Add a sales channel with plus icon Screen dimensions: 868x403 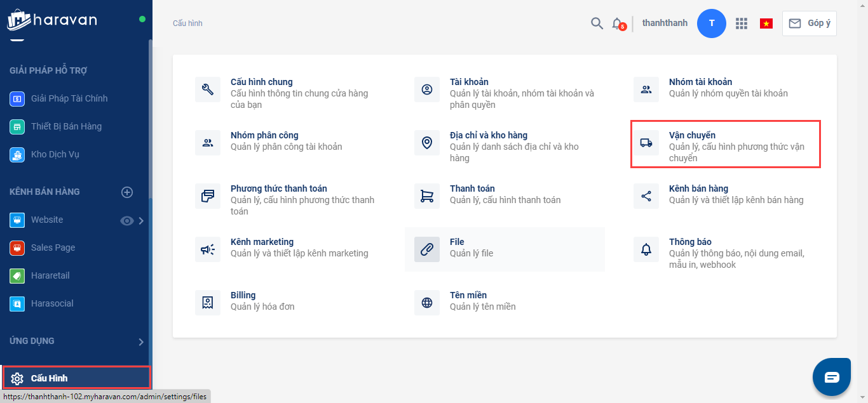(127, 192)
